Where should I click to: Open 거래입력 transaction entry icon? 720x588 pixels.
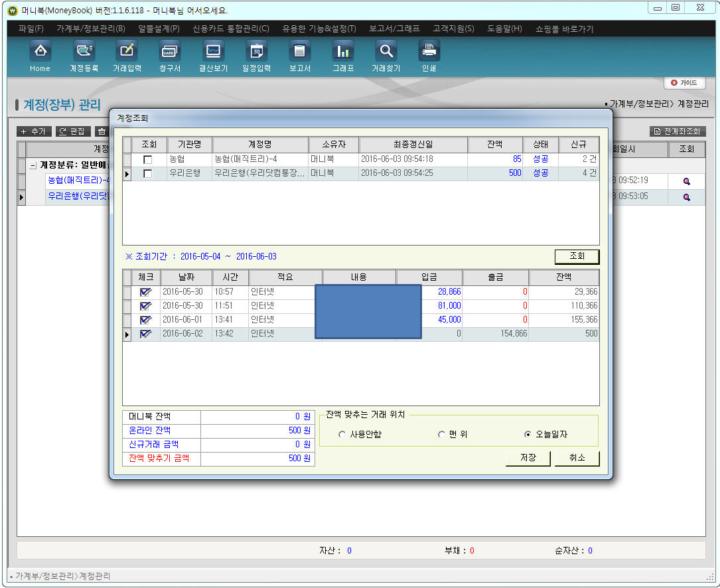click(x=127, y=52)
